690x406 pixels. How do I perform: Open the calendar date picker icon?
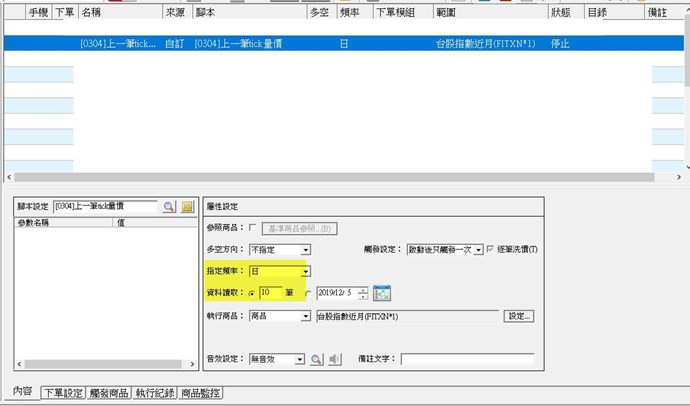click(x=381, y=293)
